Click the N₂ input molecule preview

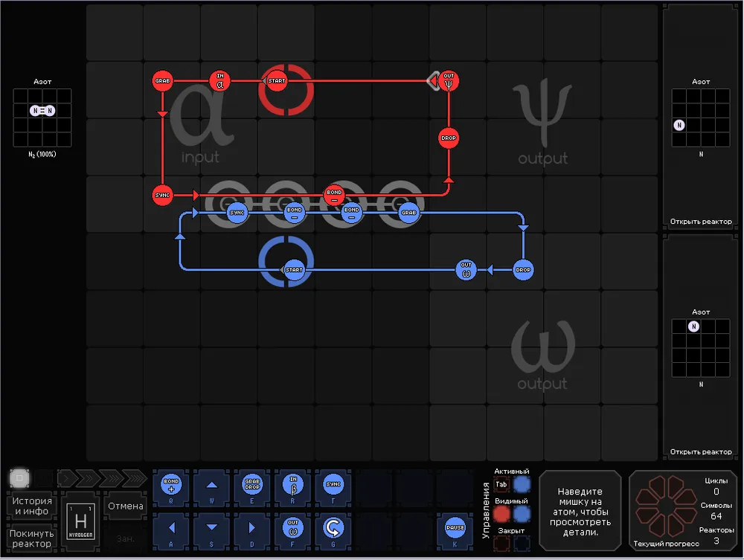42,118
